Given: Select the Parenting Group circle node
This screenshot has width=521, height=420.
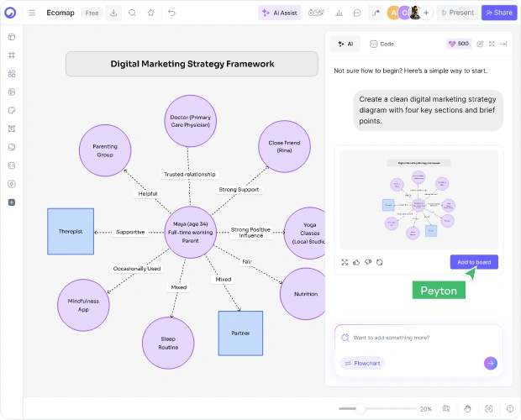Looking at the screenshot, I should [105, 150].
